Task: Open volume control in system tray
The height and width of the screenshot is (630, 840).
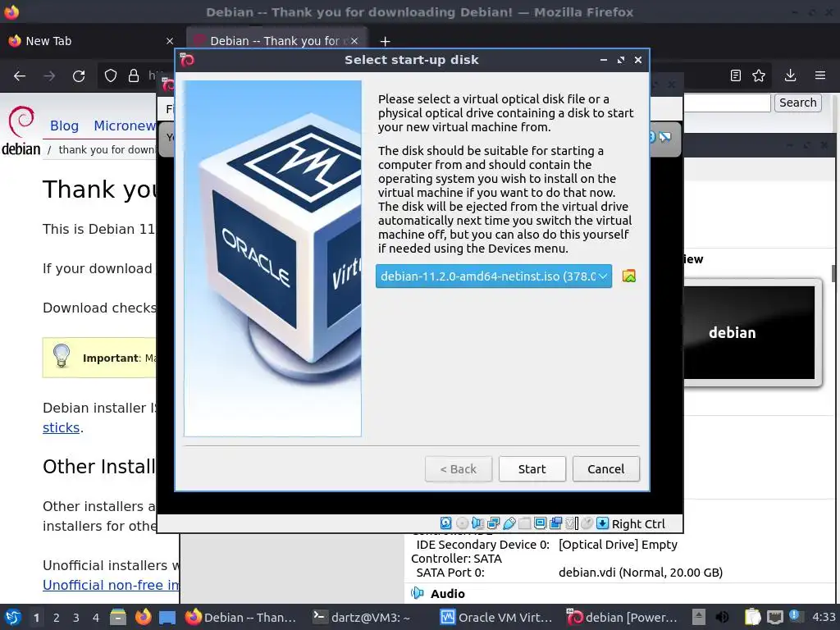Action: pos(722,617)
